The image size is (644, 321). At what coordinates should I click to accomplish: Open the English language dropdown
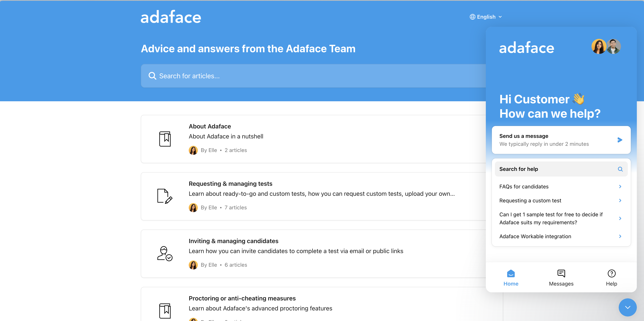[x=486, y=16]
